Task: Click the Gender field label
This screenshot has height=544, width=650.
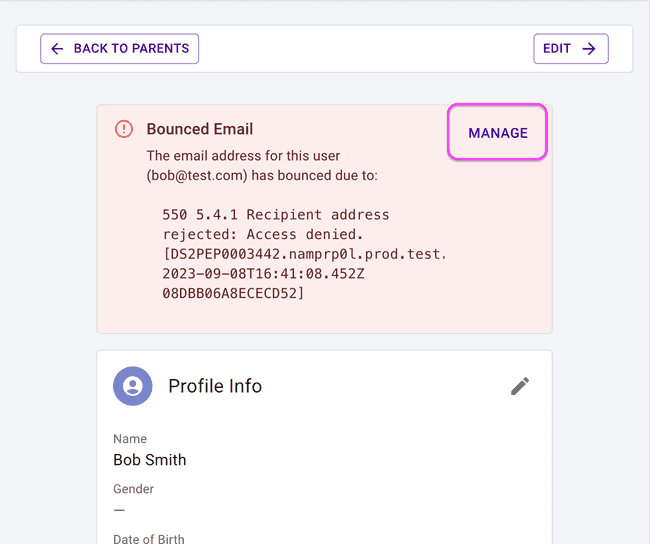Action: 133,489
